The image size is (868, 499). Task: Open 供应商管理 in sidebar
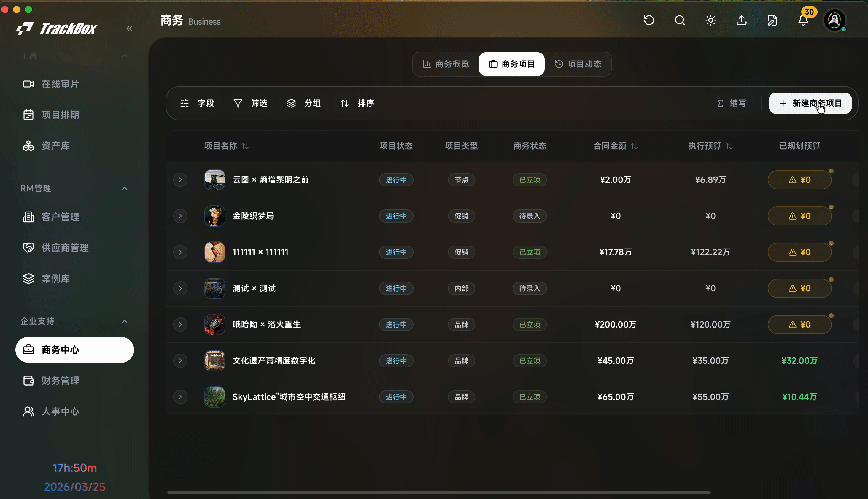75,248
